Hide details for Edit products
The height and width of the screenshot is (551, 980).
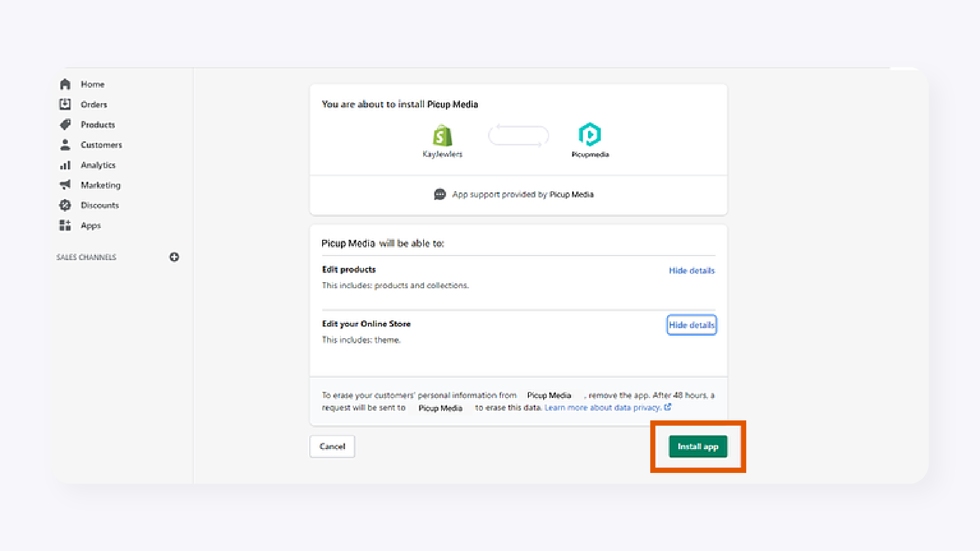(692, 270)
